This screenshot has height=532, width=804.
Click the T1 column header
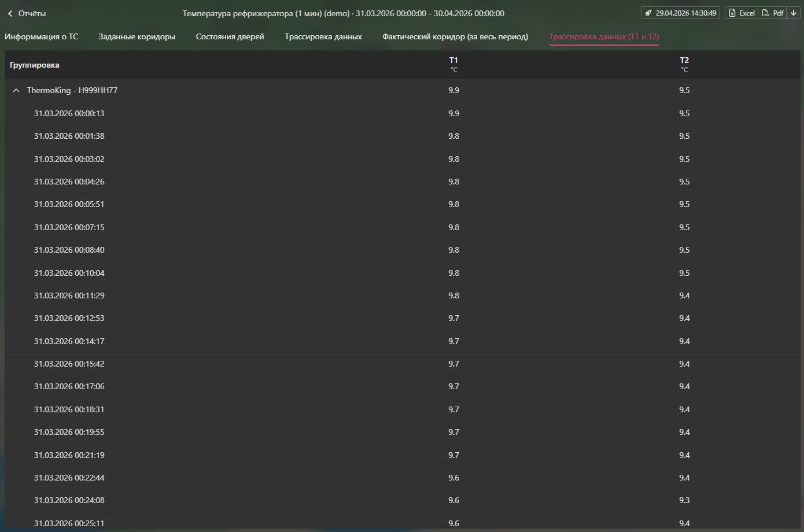click(453, 61)
